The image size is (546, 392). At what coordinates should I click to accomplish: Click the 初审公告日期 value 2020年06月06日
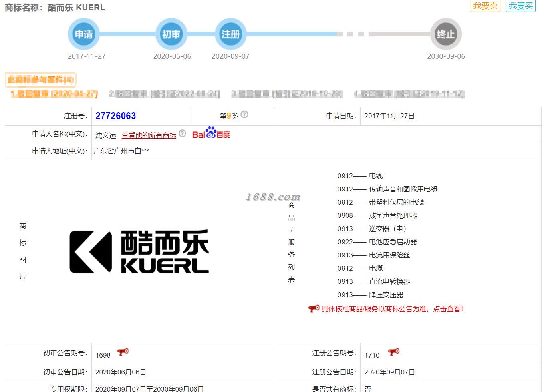pyautogui.click(x=121, y=372)
